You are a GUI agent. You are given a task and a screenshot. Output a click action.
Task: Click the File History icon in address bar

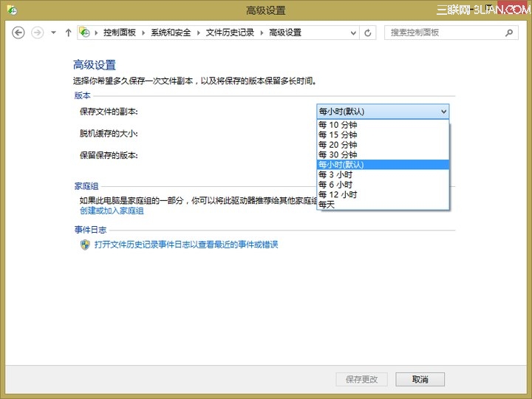tap(84, 33)
